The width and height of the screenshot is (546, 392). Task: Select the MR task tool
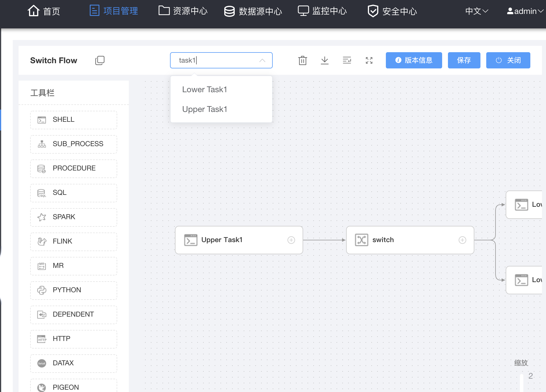74,266
